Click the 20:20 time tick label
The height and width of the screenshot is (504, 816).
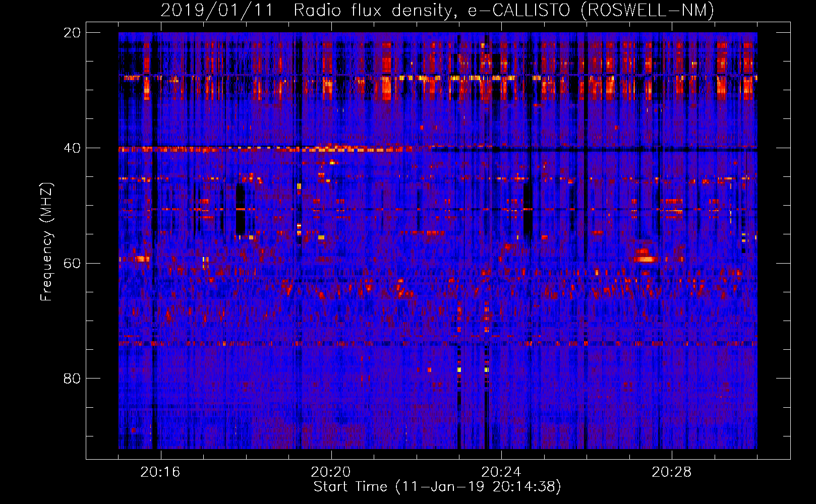[x=331, y=472]
